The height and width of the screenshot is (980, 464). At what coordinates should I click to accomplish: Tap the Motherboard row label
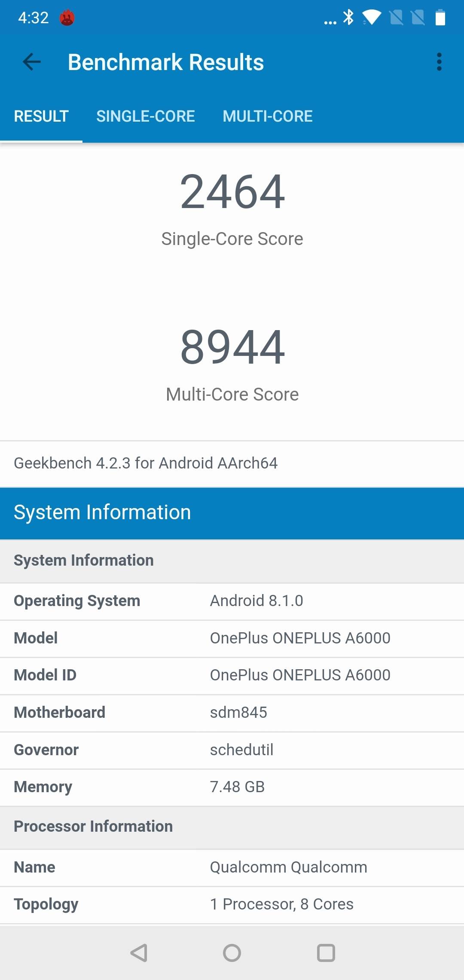pyautogui.click(x=59, y=712)
